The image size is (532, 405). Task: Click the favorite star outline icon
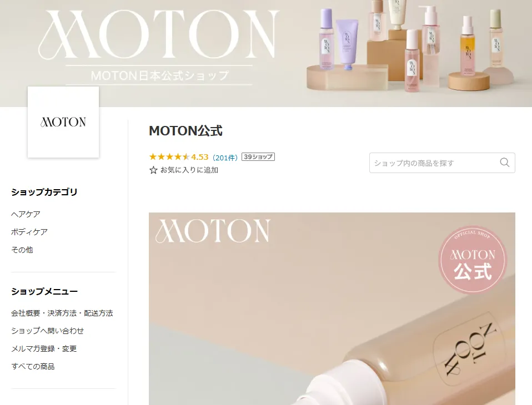[153, 170]
